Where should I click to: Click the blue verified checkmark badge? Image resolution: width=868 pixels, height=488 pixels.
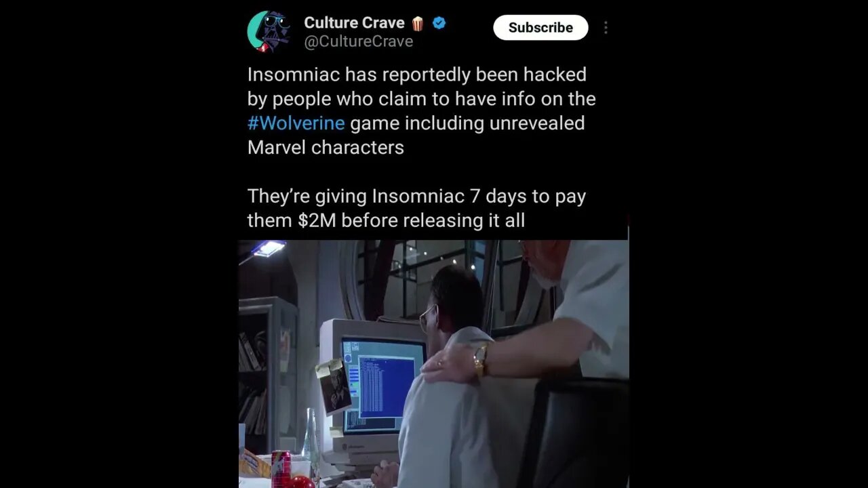click(x=439, y=23)
